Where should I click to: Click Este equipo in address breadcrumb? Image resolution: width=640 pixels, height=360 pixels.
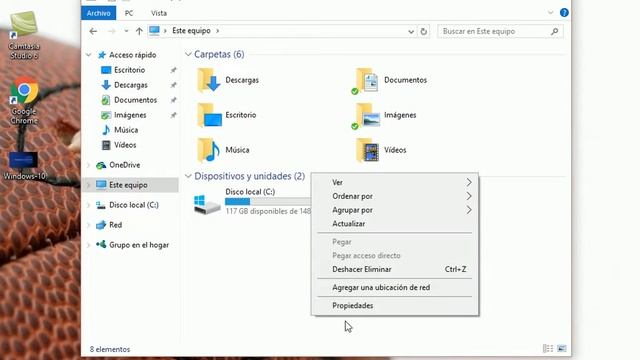click(x=191, y=31)
